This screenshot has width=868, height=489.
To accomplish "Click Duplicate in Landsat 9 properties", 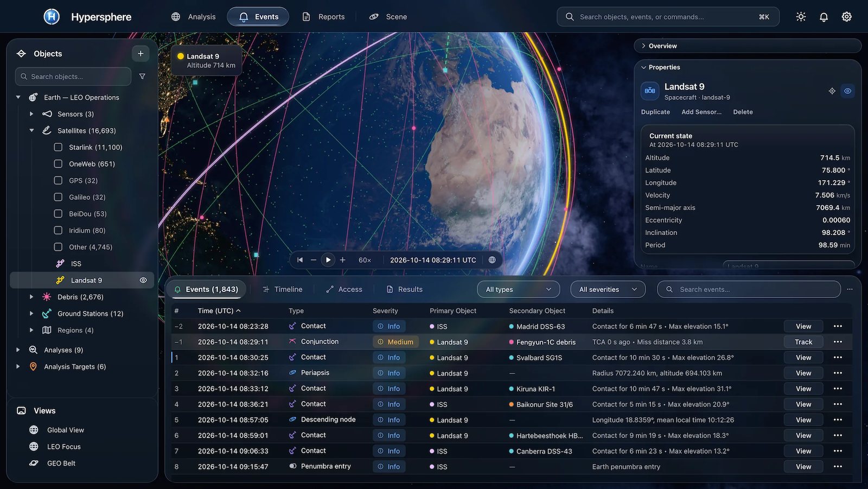I will coord(655,112).
